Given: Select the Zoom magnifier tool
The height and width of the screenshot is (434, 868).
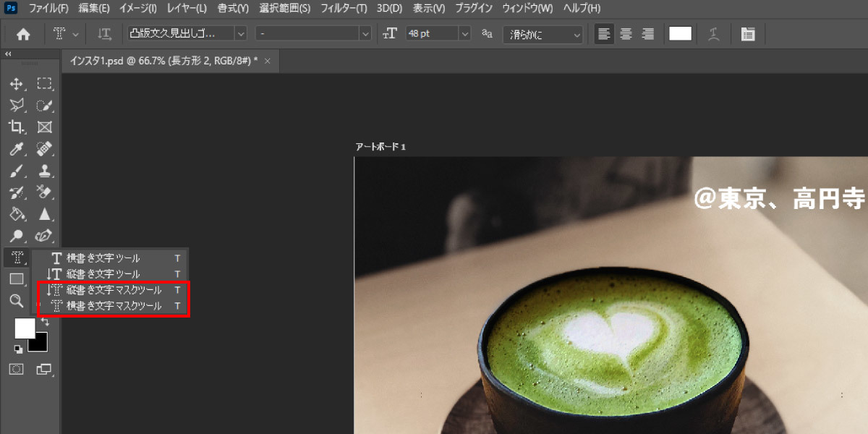Looking at the screenshot, I should pos(17,300).
